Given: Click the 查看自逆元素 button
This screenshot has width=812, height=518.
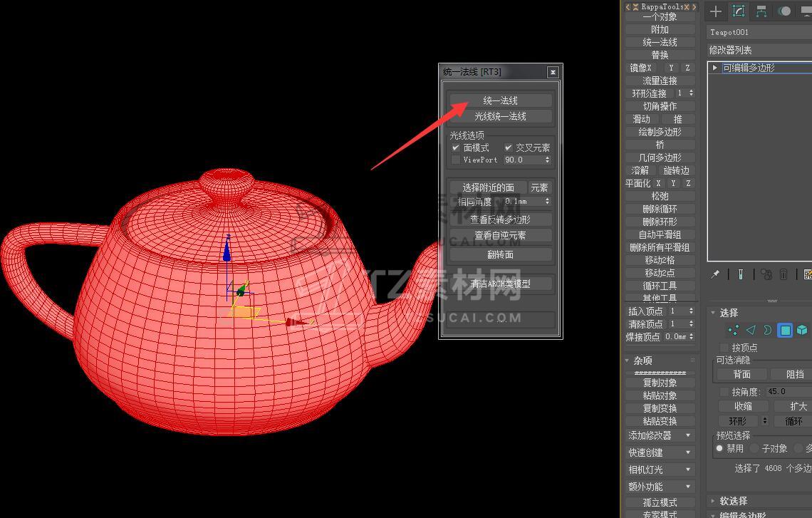Looking at the screenshot, I should (x=500, y=236).
